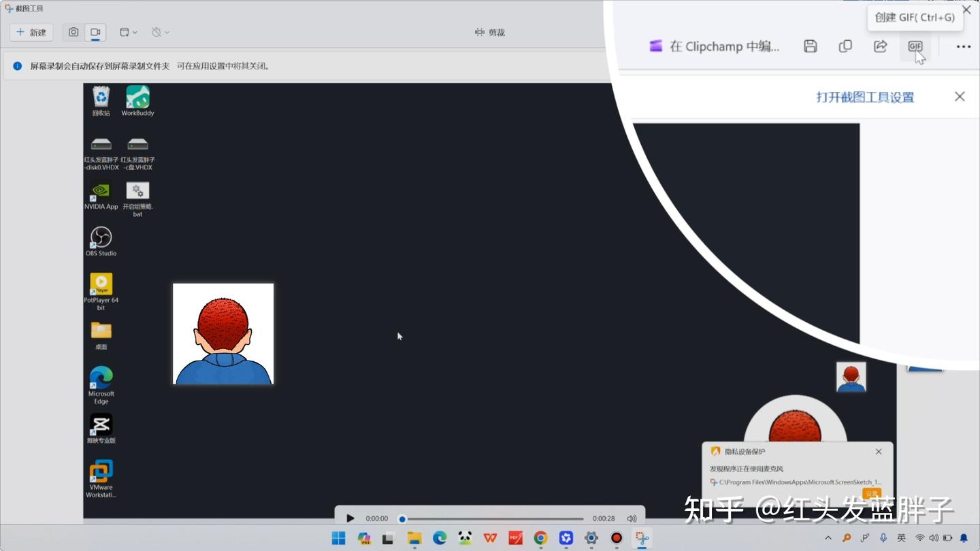Open WPS Office from the taskbar

tap(490, 538)
